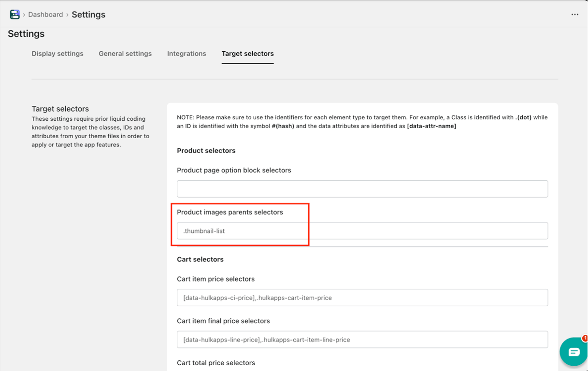Go back to Dashboard breadcrumb link

[x=45, y=14]
